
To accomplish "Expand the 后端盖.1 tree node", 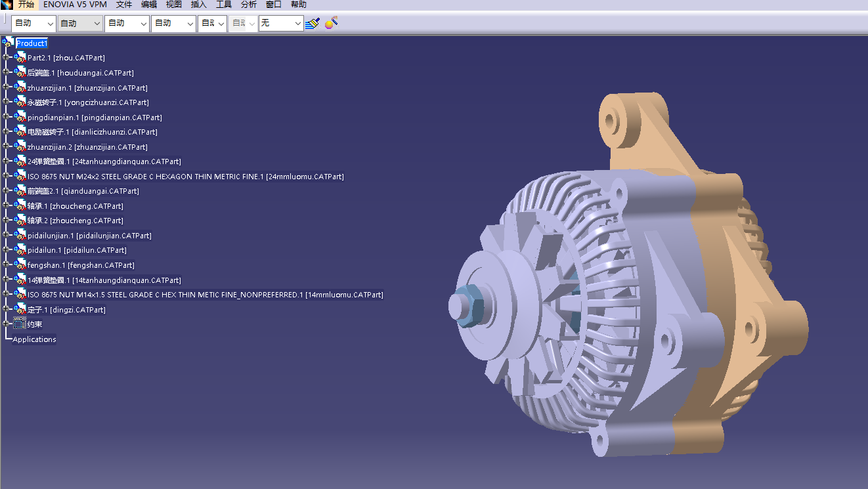I will 6,72.
